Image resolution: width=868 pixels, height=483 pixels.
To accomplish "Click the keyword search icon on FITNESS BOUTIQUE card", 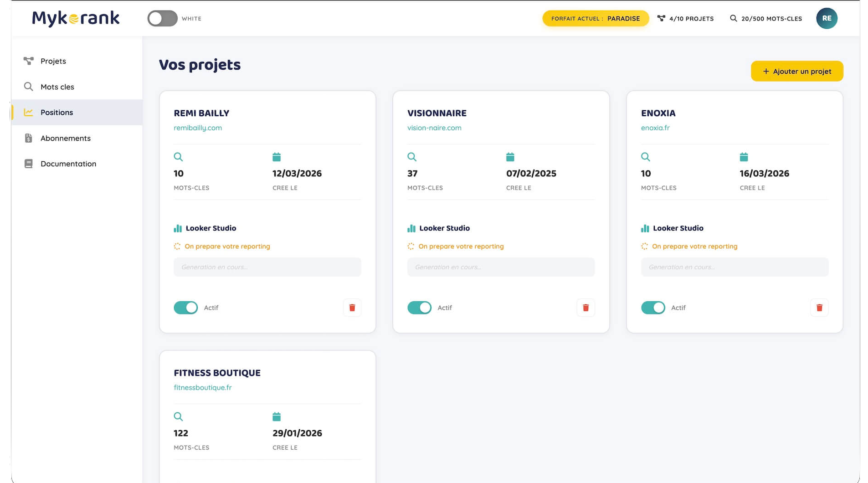I will click(x=179, y=416).
